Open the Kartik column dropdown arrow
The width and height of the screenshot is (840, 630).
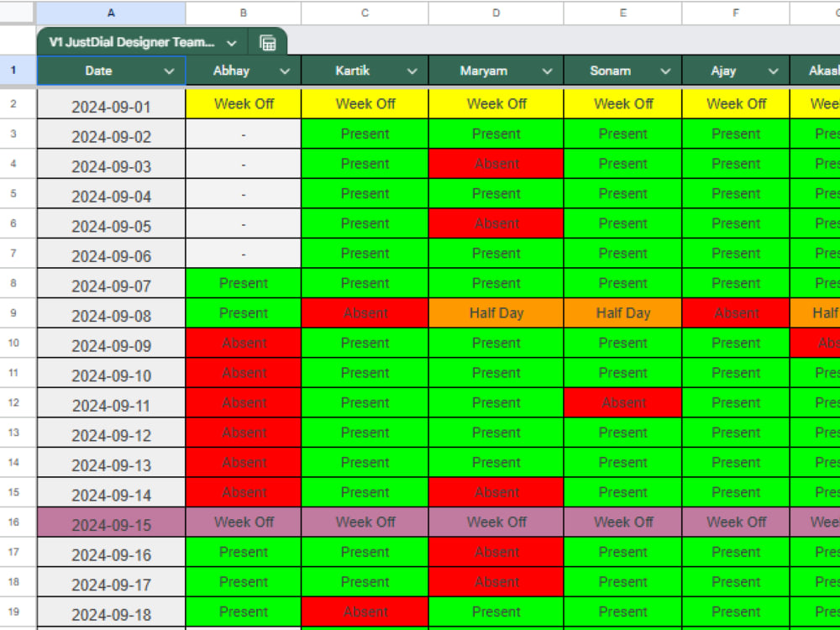pos(412,71)
